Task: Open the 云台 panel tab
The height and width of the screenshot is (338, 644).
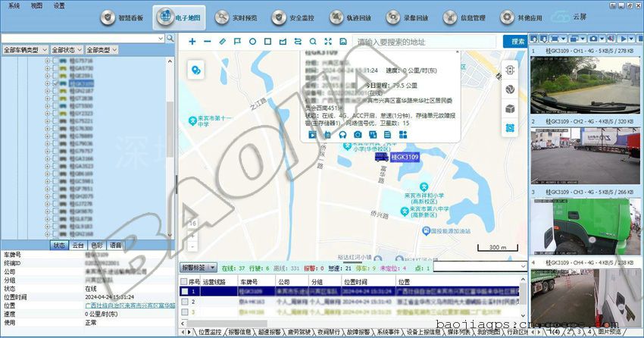Action: pos(78,246)
